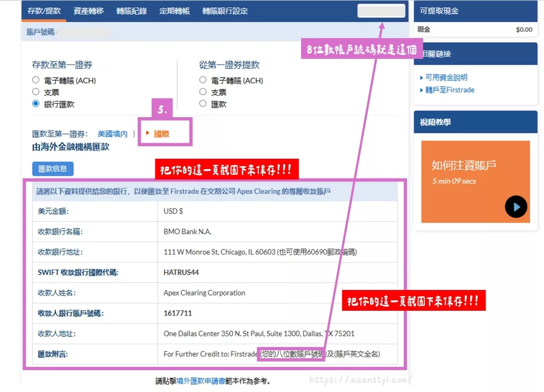Click the One Dallas Center recipient address
544x392 pixels.
259,334
